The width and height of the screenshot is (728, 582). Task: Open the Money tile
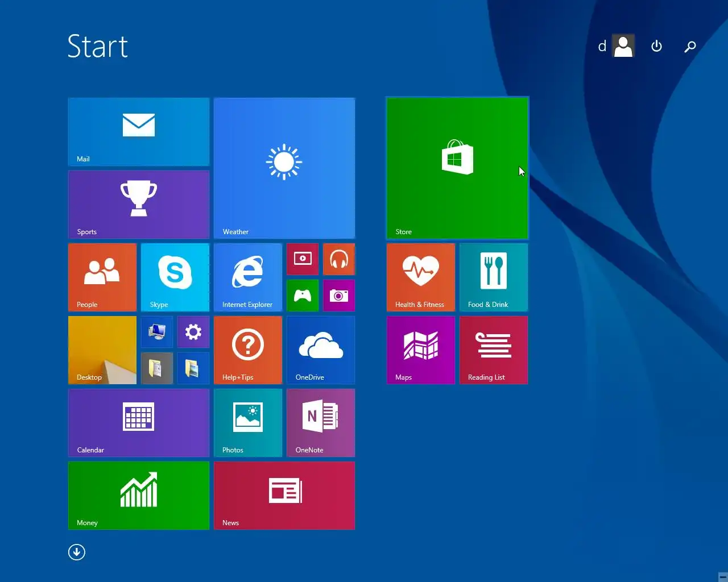pyautogui.click(x=139, y=496)
